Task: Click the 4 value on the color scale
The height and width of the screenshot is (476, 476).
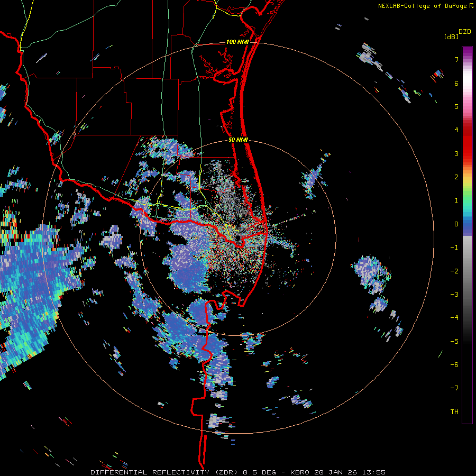Action: pos(456,130)
